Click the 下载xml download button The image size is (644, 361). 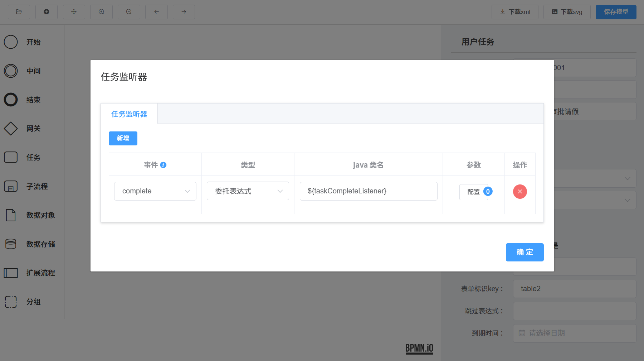tap(514, 12)
